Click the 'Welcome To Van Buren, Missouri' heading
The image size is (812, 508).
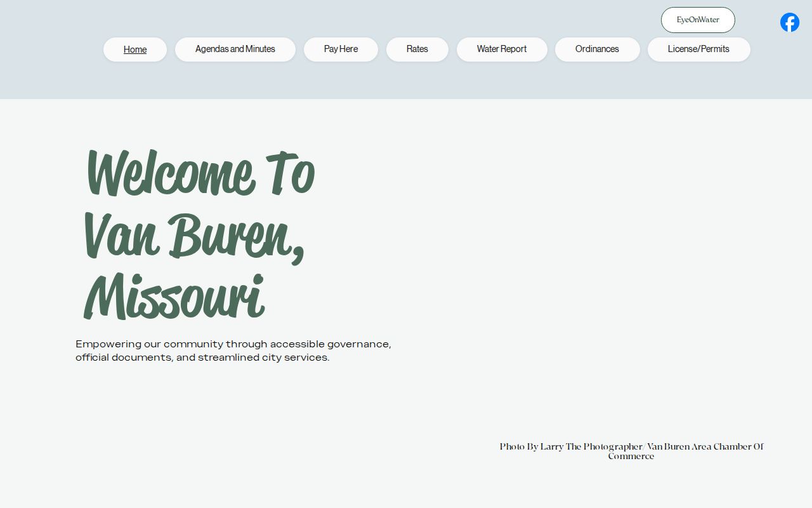(199, 234)
